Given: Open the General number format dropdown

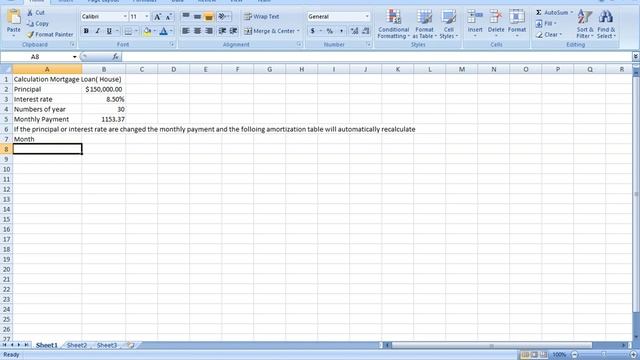Looking at the screenshot, I should 367,17.
